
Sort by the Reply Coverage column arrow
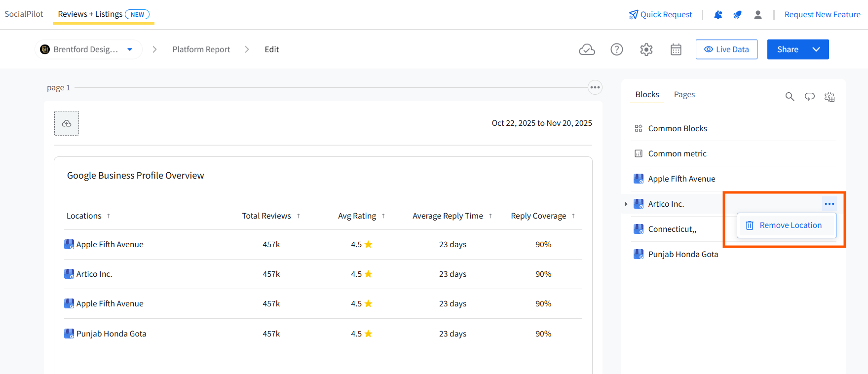coord(573,216)
